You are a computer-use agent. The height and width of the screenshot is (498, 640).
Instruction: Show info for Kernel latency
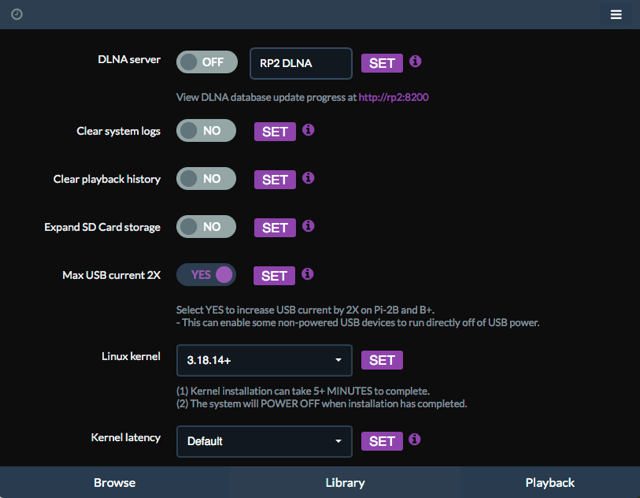[x=415, y=440]
